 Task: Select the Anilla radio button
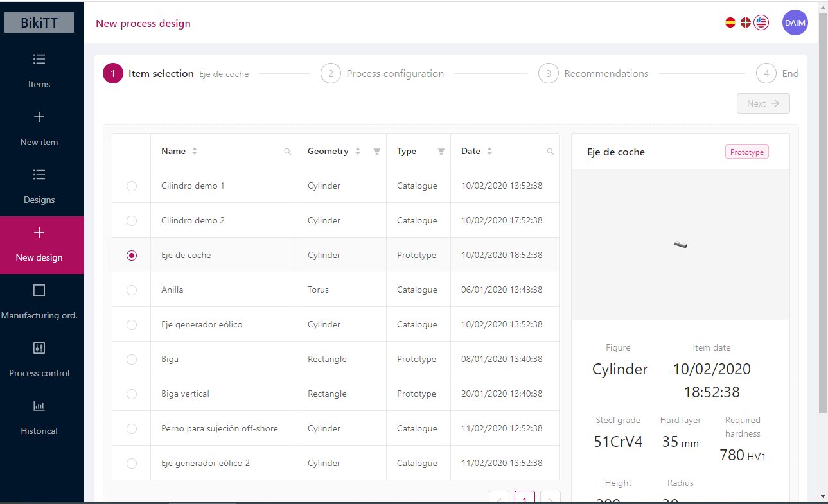(x=132, y=290)
